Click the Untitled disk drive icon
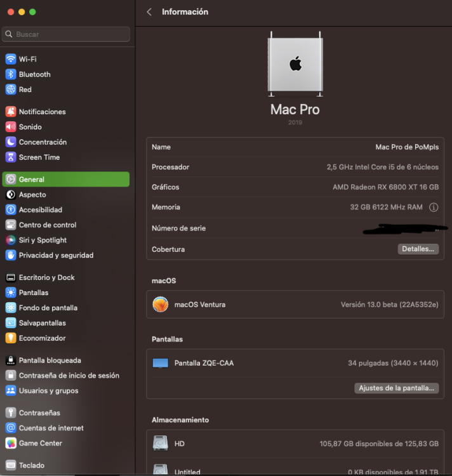 (160, 469)
